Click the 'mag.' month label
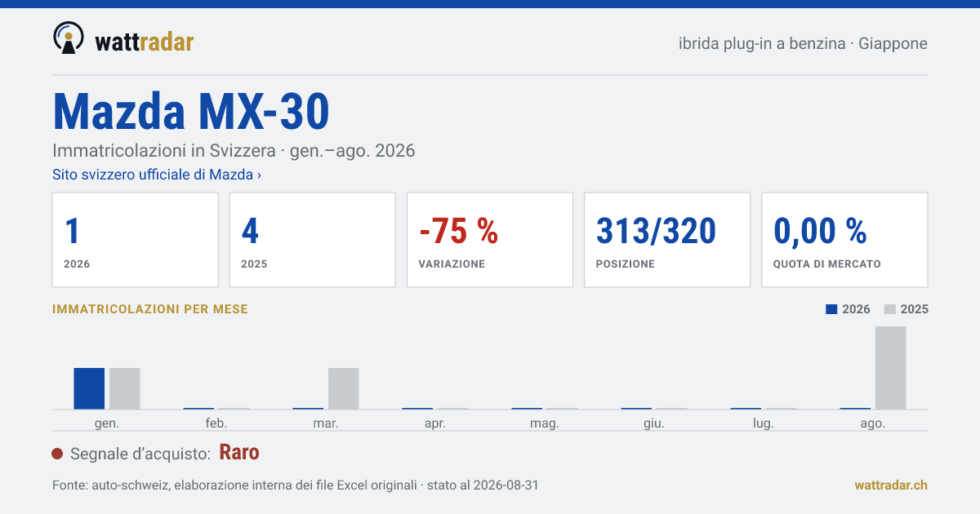Screen dimensions: 980x514 pos(545,423)
